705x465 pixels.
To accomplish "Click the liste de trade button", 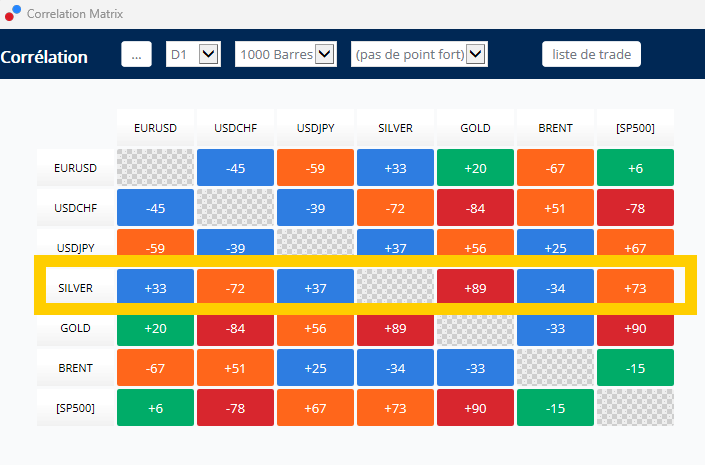I will point(591,54).
